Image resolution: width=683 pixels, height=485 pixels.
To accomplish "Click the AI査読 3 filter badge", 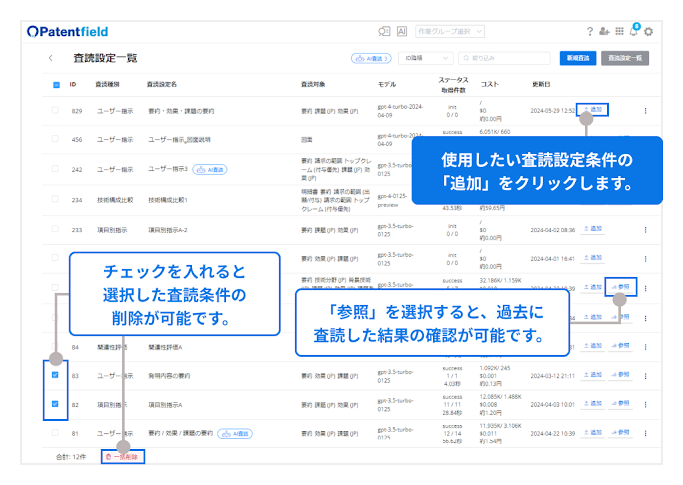I will click(371, 59).
